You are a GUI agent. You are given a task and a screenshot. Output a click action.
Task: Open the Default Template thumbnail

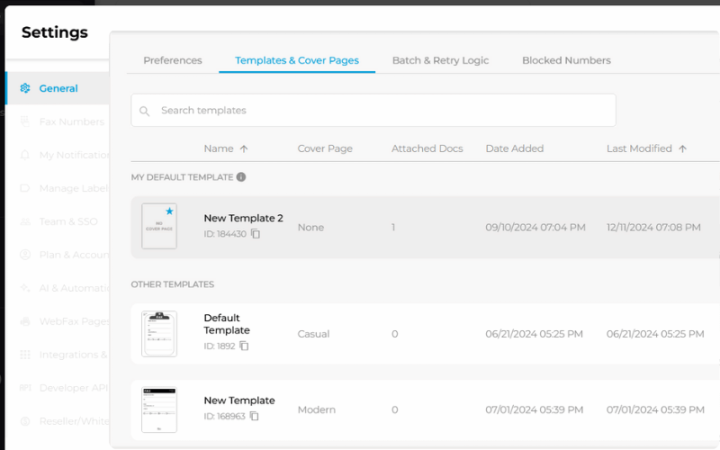(x=159, y=333)
